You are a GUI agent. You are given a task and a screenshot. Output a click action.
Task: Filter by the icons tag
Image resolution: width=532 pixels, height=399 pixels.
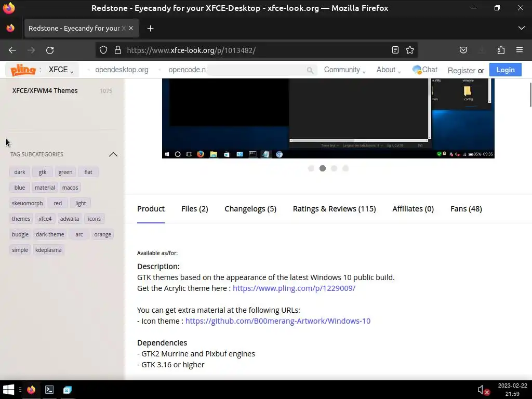[x=95, y=219]
